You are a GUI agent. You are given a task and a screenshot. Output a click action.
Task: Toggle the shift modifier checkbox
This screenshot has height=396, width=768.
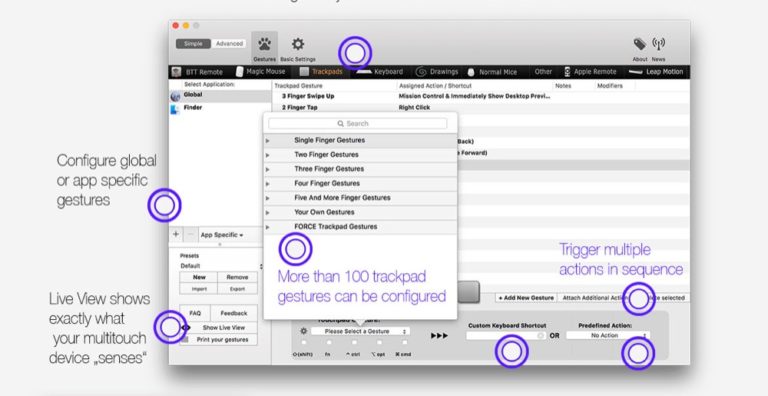304,343
